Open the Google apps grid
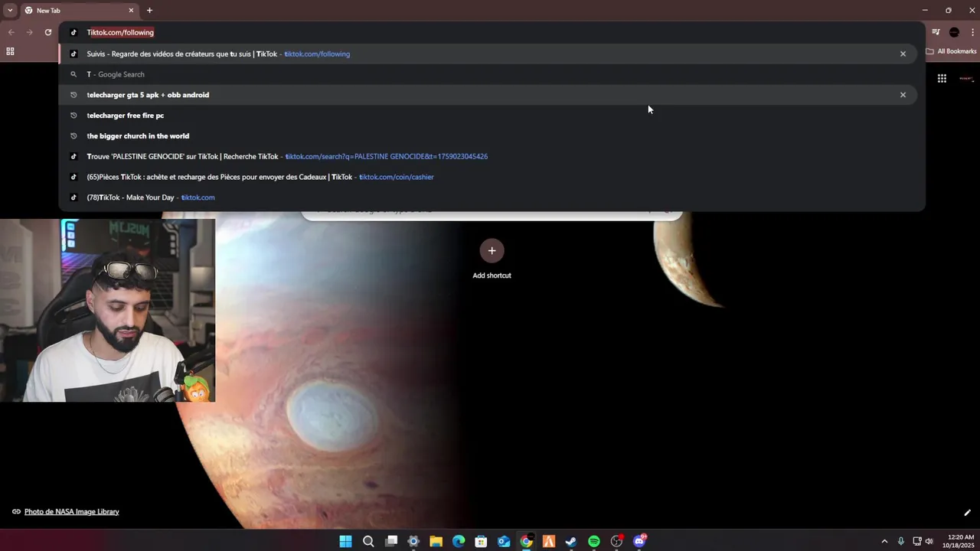Screen dimensions: 980x551 (942, 78)
